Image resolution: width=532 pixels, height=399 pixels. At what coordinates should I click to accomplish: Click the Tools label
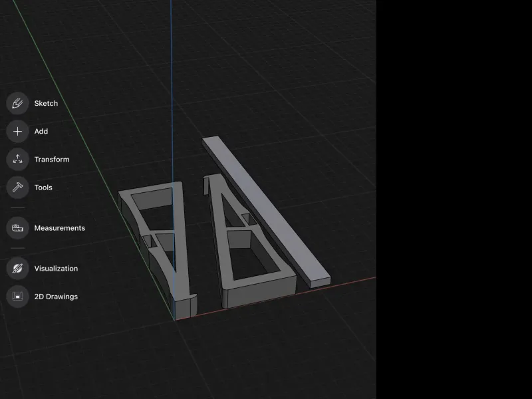click(x=43, y=188)
